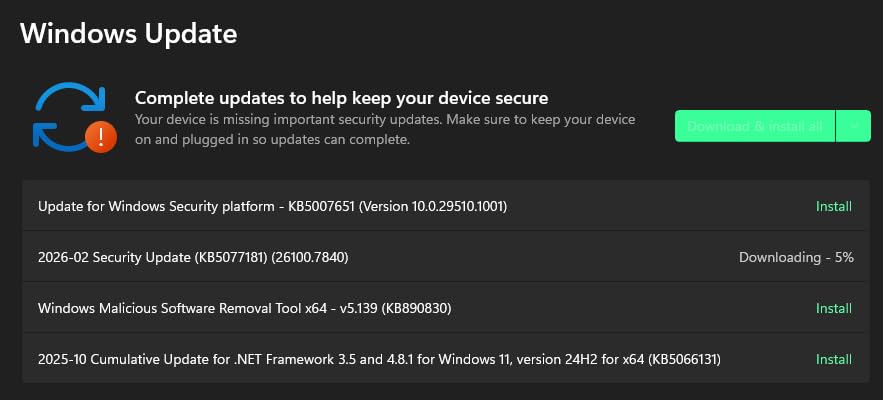Viewport: 883px width, 400px height.
Task: Click the blue Windows Update sync arrows icon
Action: (70, 117)
